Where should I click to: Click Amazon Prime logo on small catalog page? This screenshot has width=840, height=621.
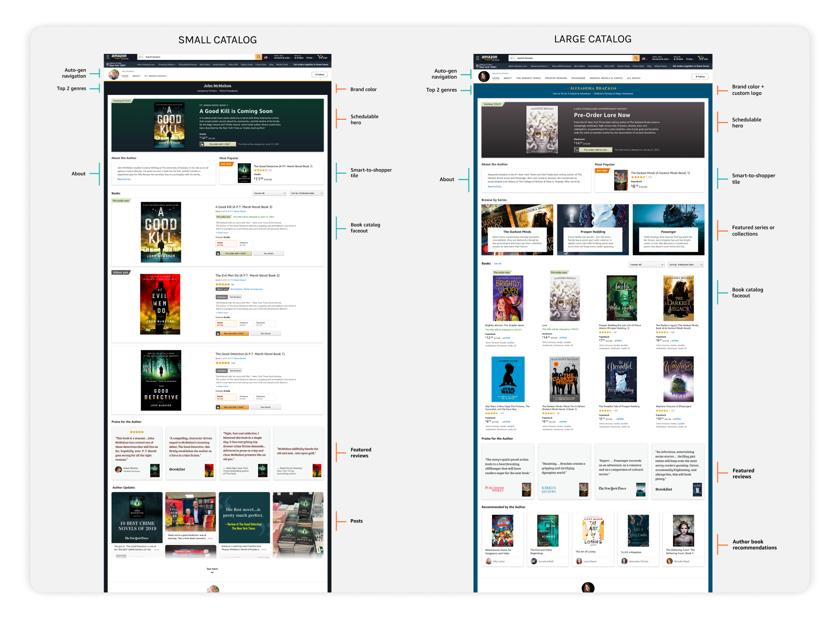coord(119,57)
